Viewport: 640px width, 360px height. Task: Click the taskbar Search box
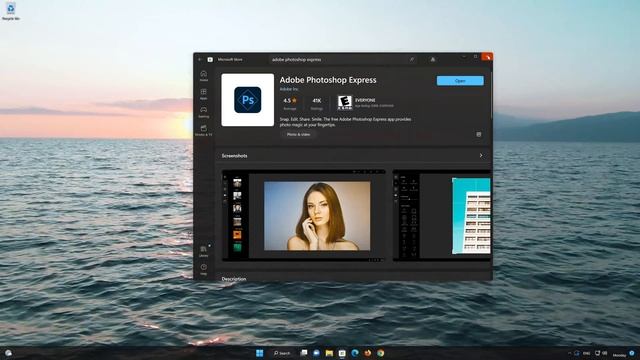pyautogui.click(x=282, y=353)
